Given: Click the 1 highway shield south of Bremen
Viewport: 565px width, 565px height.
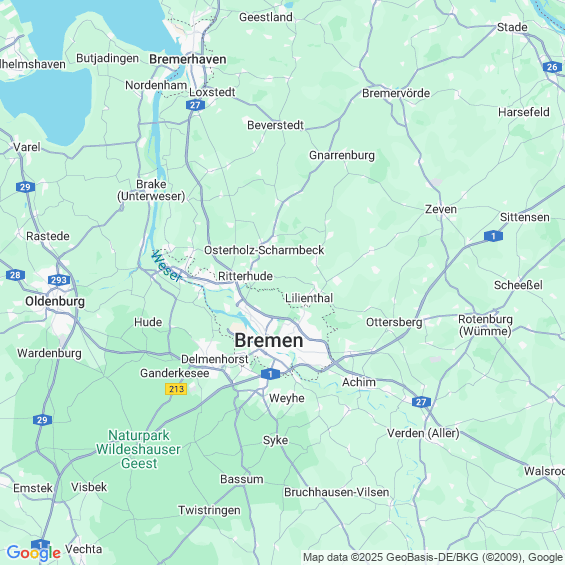Looking at the screenshot, I should click(271, 374).
